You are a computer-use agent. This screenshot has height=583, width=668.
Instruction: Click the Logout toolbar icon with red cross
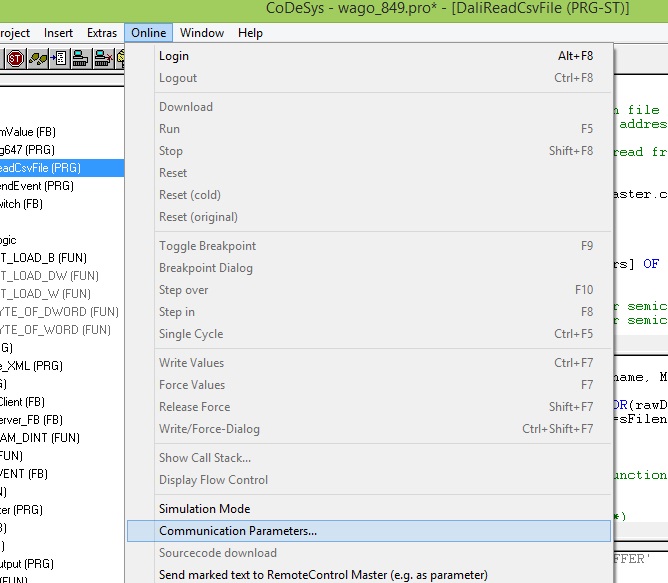[103, 58]
